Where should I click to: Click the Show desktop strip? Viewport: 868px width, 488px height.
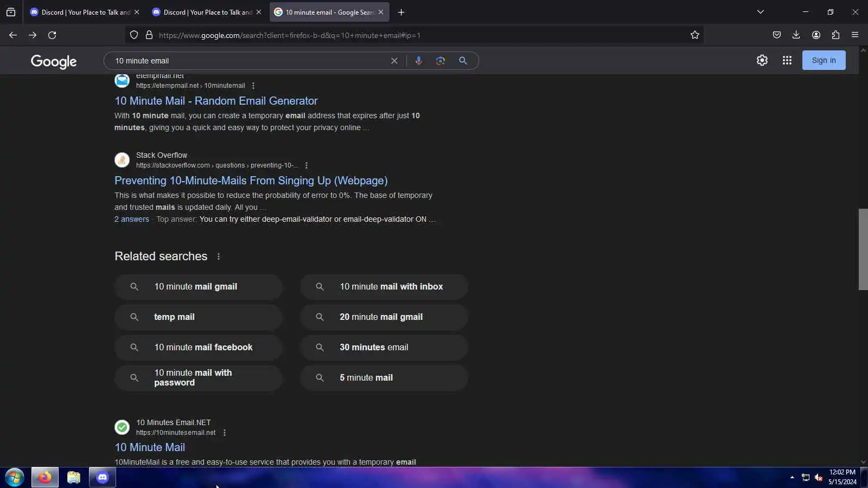pos(864,478)
